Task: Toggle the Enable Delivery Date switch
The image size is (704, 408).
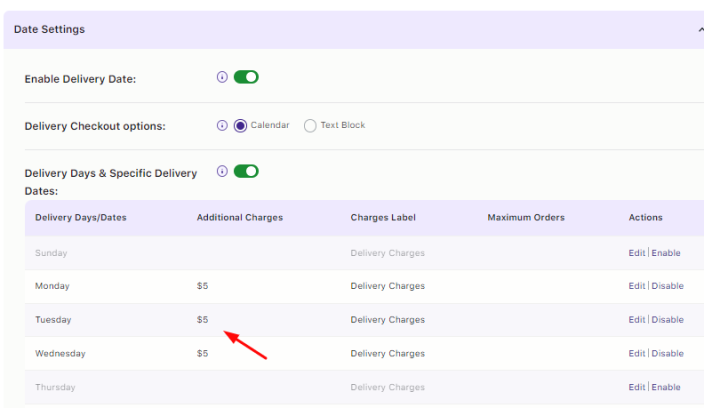Action: point(246,77)
